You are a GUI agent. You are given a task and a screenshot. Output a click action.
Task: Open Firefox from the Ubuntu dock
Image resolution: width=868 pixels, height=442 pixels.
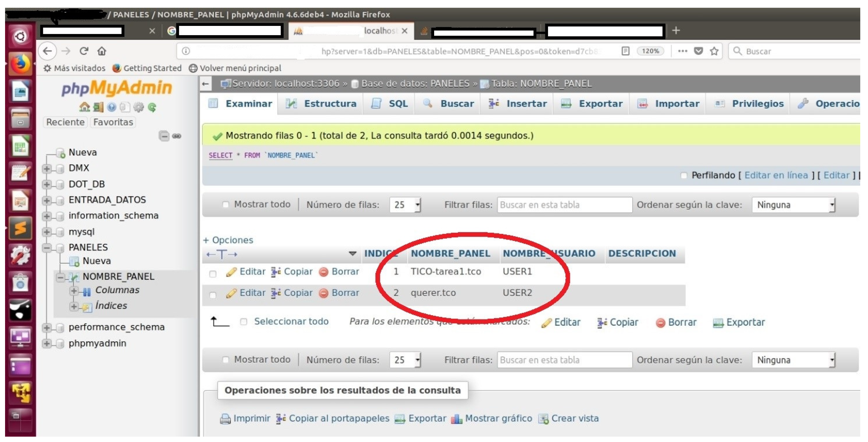point(20,63)
